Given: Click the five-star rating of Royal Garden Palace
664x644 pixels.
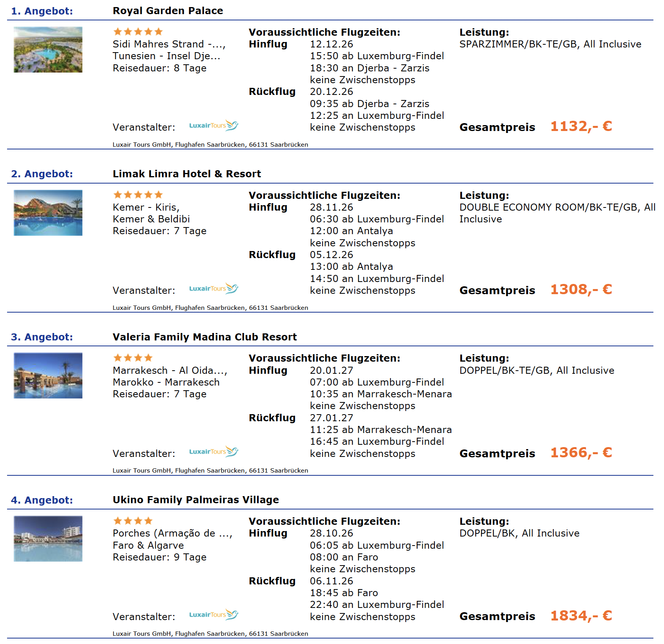Looking at the screenshot, I should point(138,32).
